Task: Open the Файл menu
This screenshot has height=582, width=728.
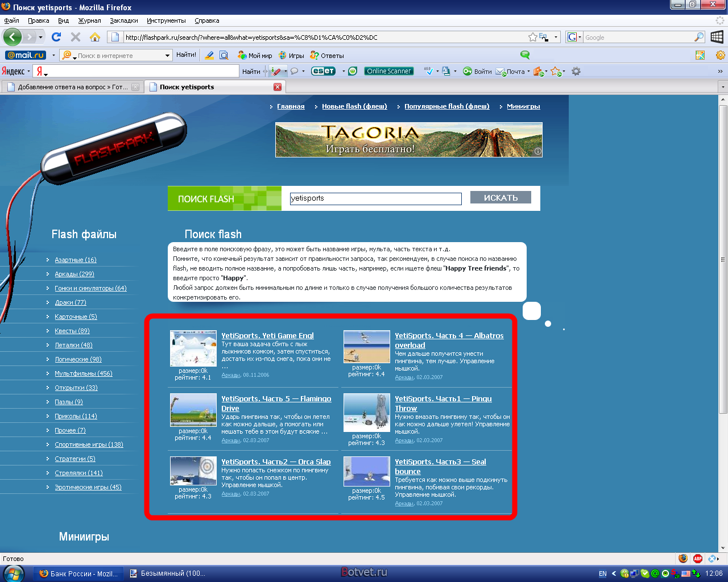Action: point(11,20)
